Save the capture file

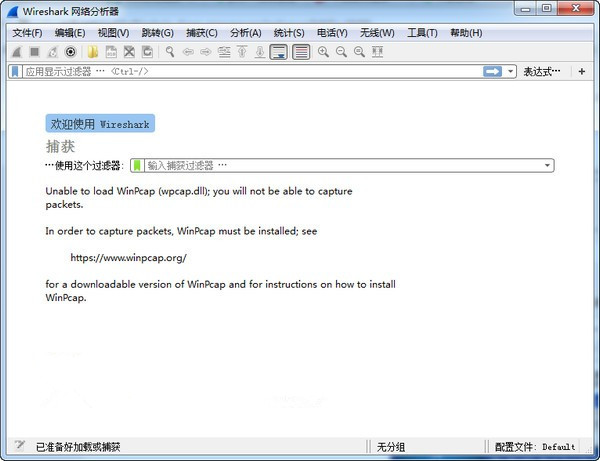click(111, 52)
